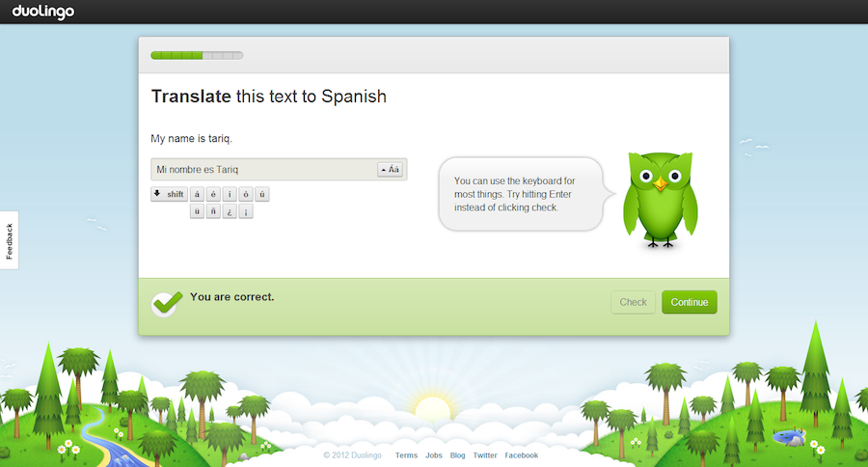Insert the ó accented character key

[x=246, y=194]
